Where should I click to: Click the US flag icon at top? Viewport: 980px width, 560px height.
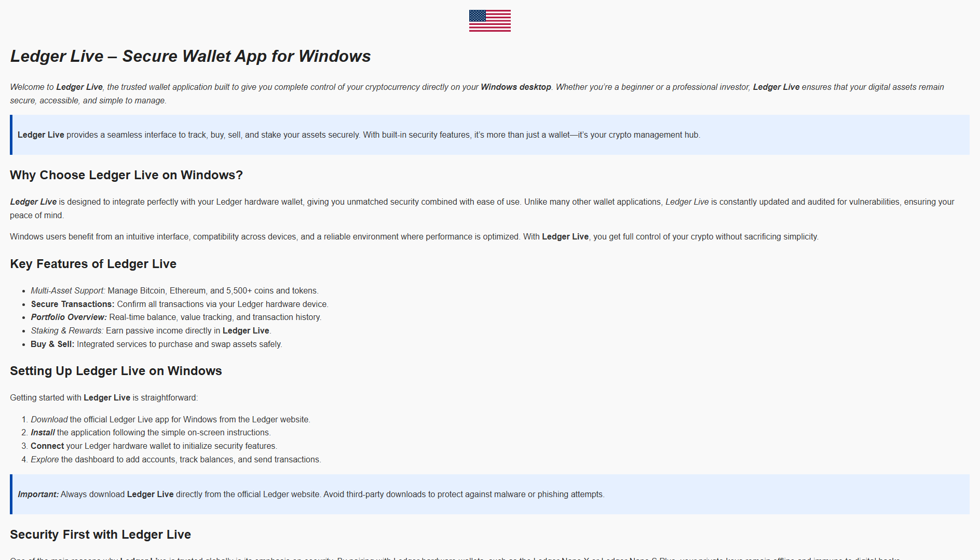tap(489, 21)
